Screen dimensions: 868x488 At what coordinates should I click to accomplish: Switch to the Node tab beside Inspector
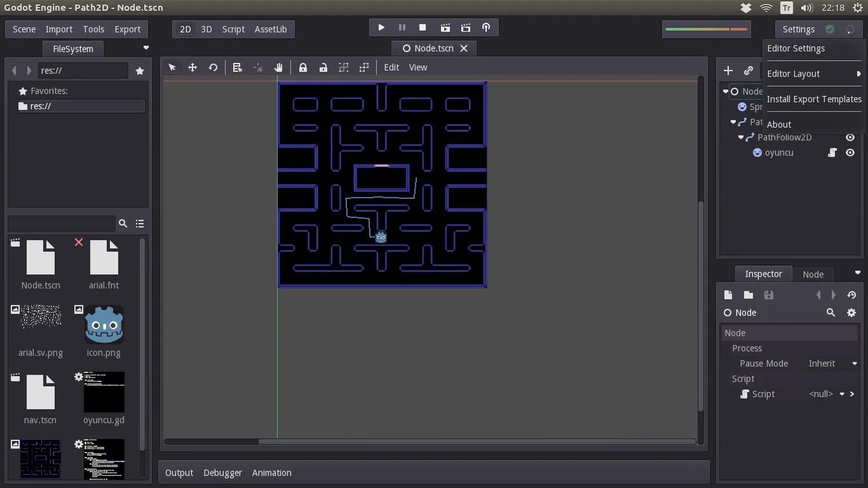click(813, 274)
